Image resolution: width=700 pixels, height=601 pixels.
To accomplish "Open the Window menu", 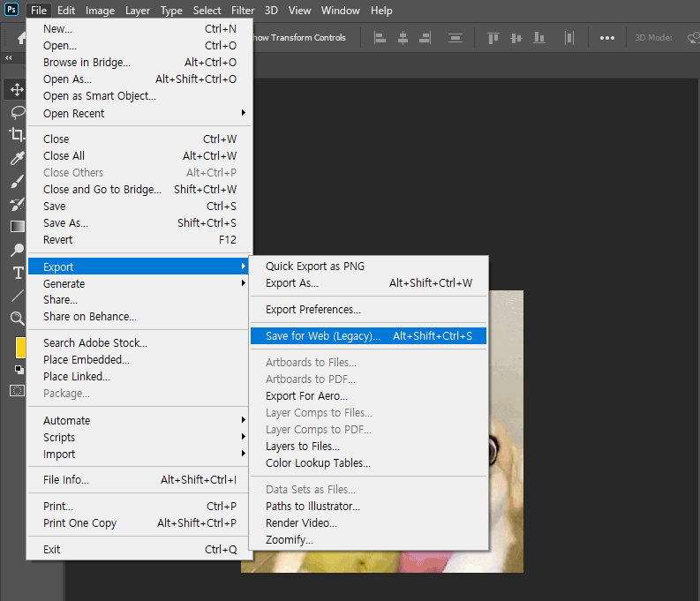I will coord(340,11).
